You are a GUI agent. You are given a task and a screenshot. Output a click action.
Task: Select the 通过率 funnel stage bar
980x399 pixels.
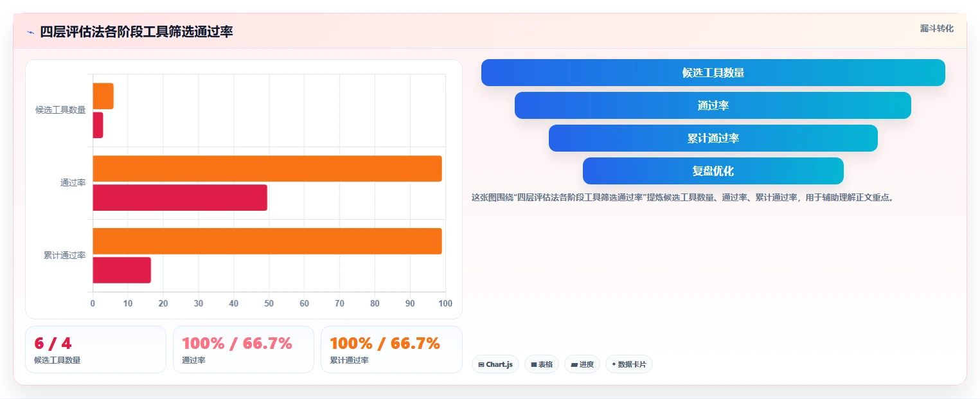point(713,105)
